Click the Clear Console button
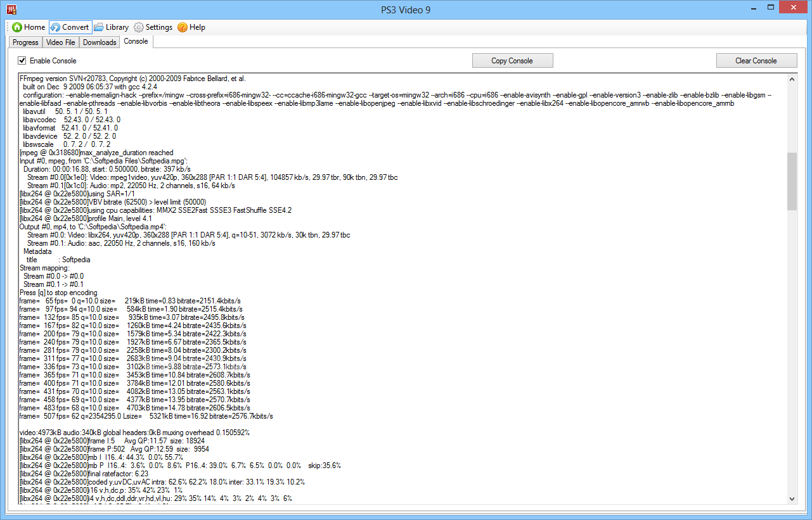This screenshot has width=812, height=520. point(756,61)
